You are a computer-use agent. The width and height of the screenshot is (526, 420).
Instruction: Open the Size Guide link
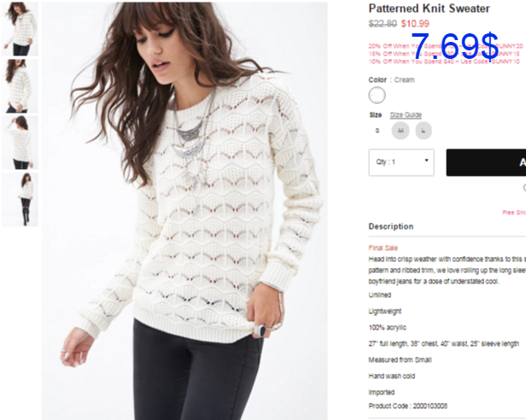pos(406,115)
